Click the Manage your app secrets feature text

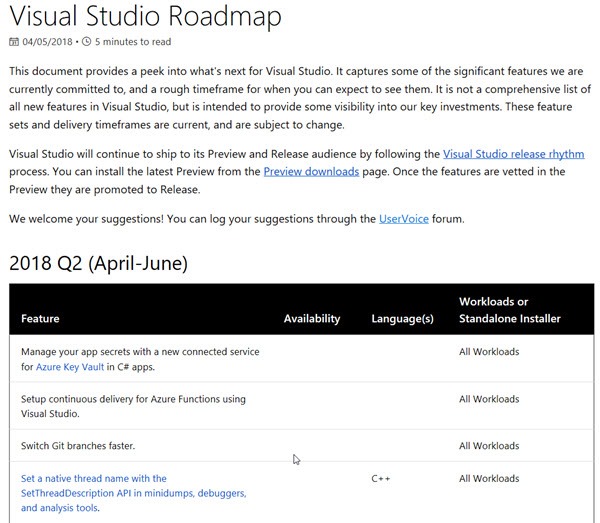click(x=140, y=352)
